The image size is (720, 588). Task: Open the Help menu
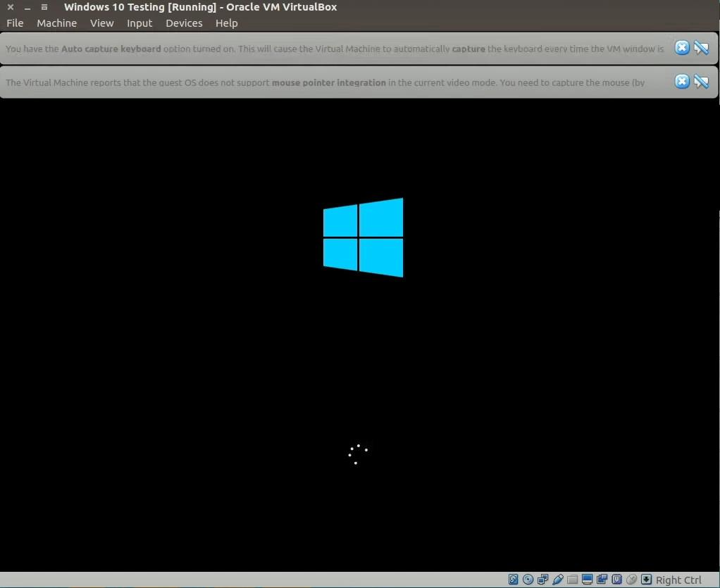pos(227,23)
